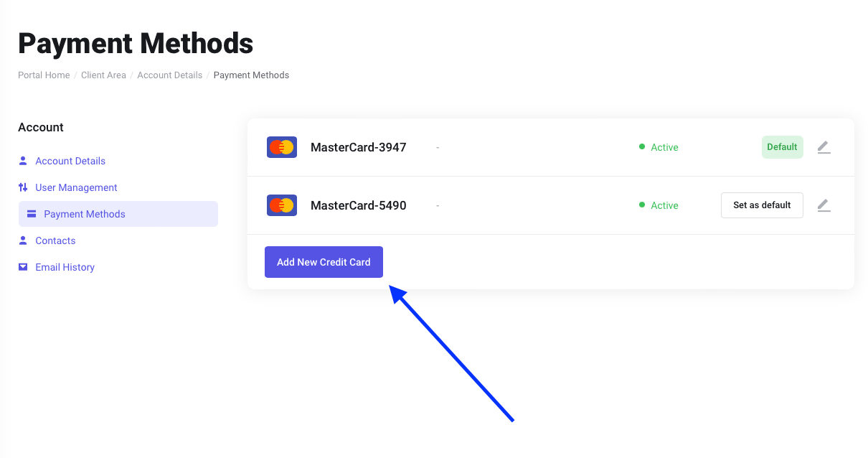Click the person icon beside Account Details

click(x=23, y=161)
